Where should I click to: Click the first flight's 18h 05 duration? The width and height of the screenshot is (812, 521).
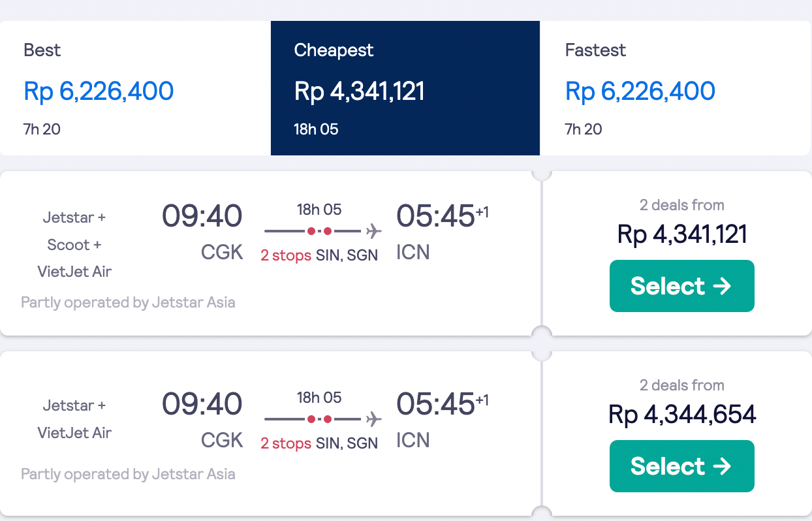tap(319, 210)
